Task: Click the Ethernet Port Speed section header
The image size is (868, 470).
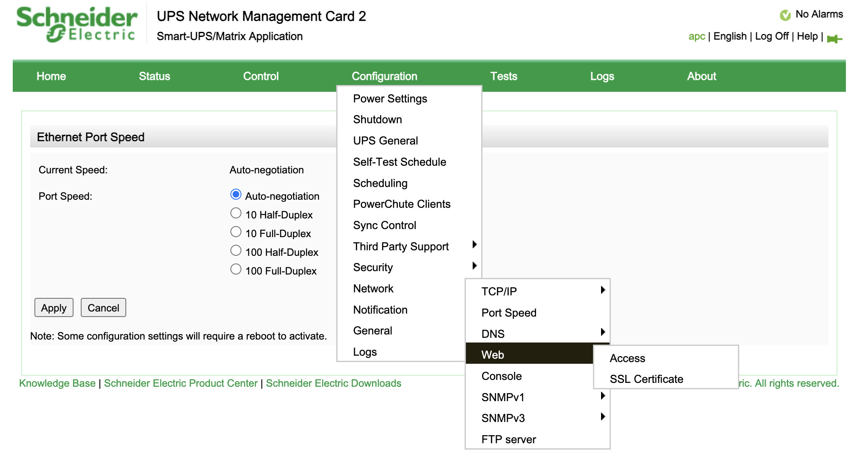Action: coord(91,137)
